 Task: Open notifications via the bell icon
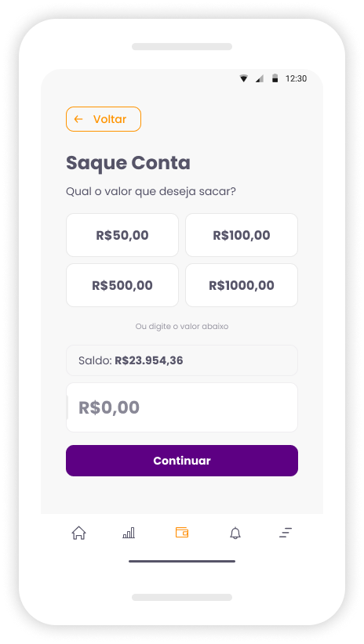point(235,533)
